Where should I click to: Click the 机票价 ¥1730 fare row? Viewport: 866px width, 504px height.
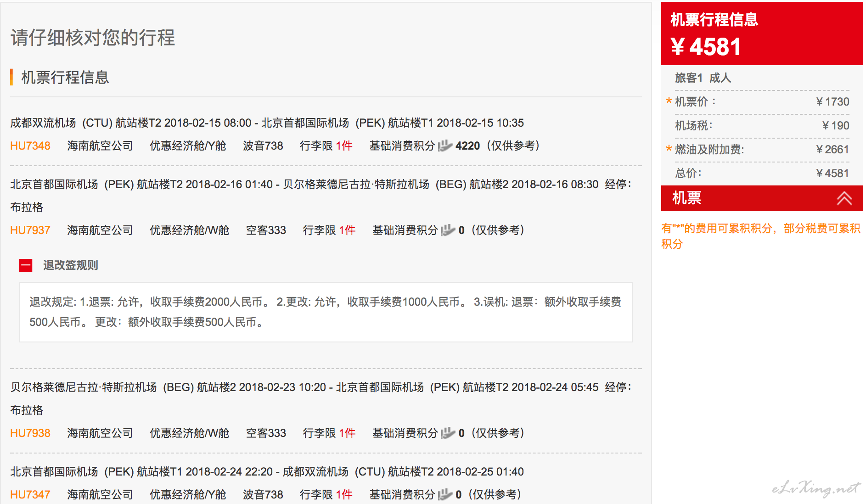point(761,102)
